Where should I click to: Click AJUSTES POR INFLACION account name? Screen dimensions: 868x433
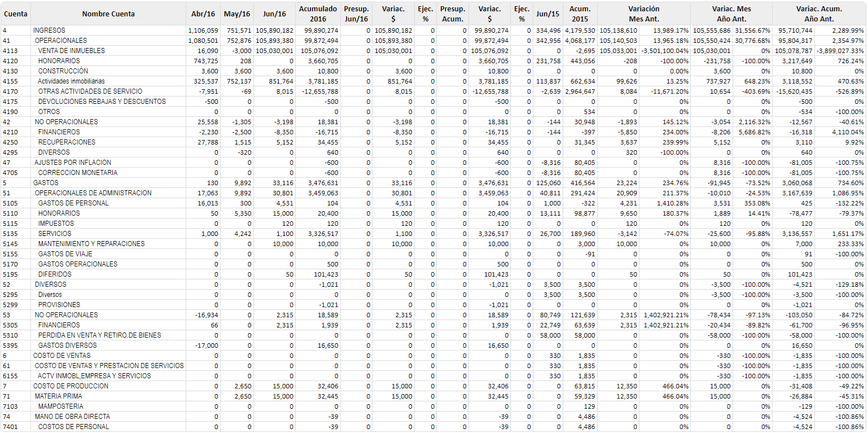(73, 163)
